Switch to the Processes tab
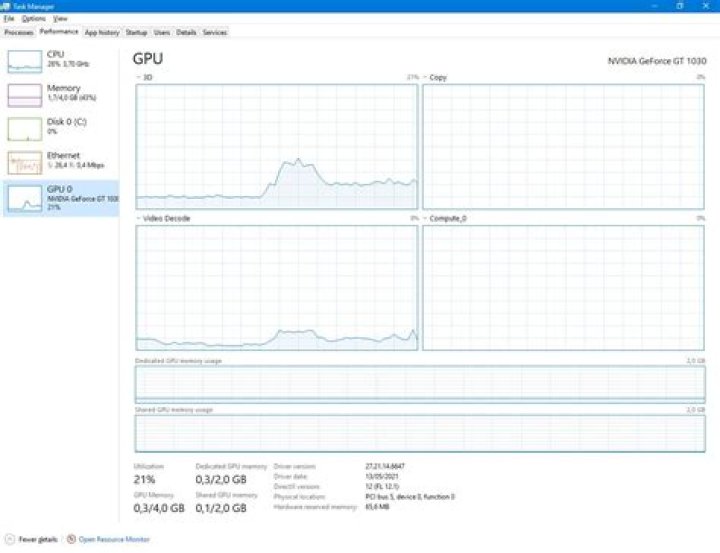Screen dimensions: 720x553 point(19,33)
